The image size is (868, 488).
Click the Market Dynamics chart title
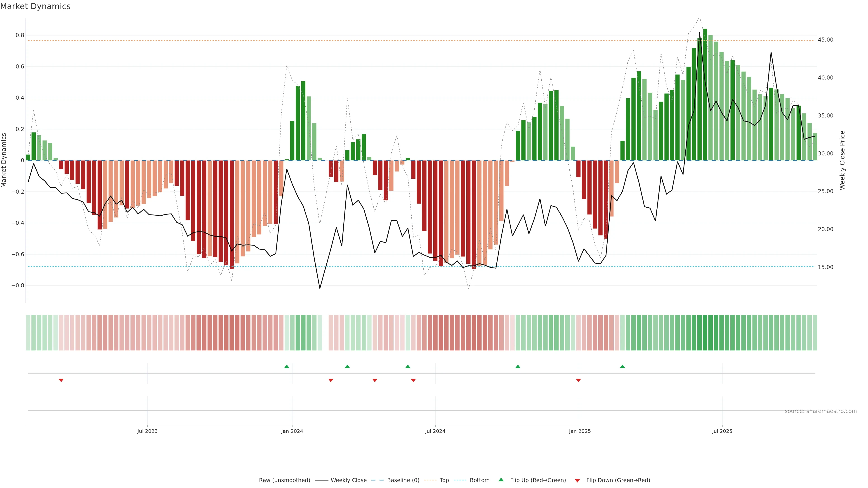click(x=35, y=6)
